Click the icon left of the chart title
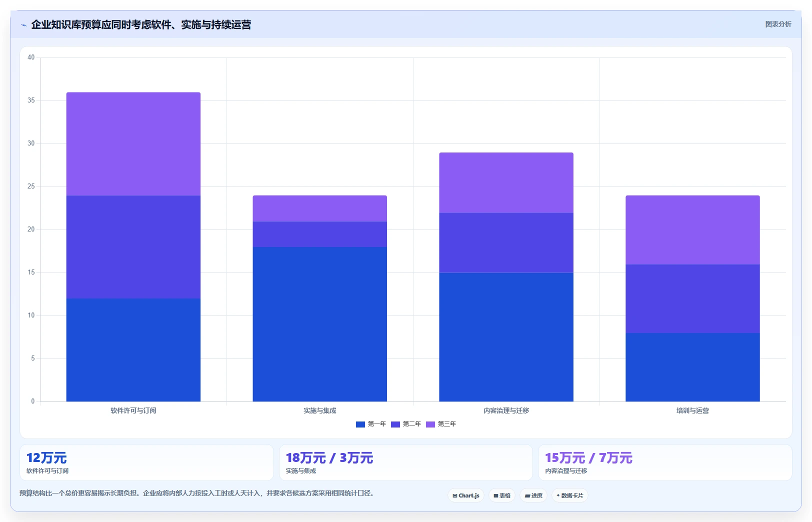The width and height of the screenshot is (812, 522). [x=23, y=25]
